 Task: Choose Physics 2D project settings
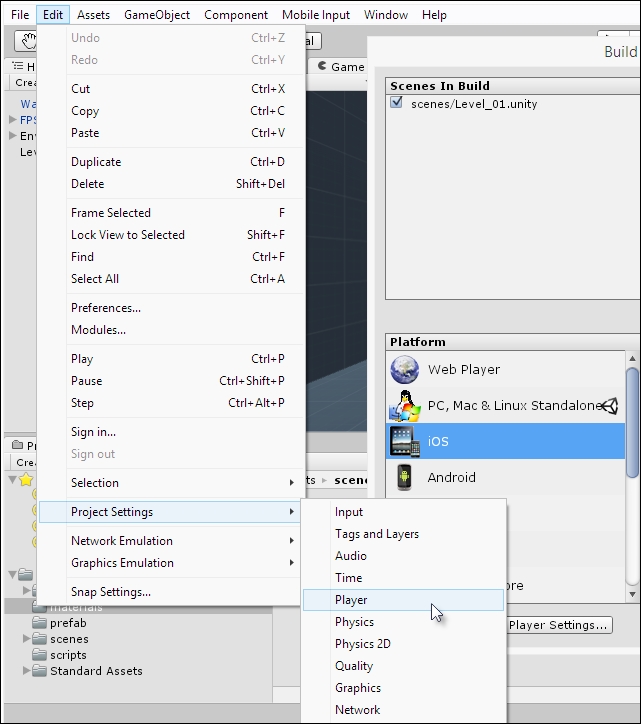coord(403,644)
